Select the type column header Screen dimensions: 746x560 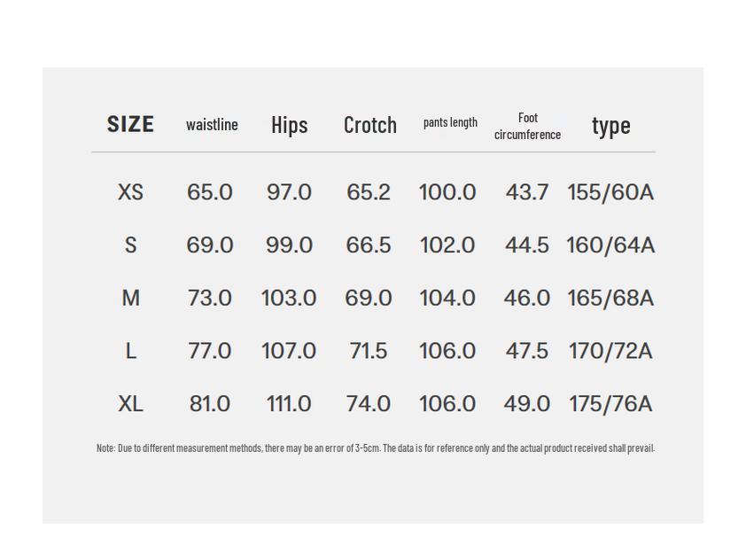[610, 125]
